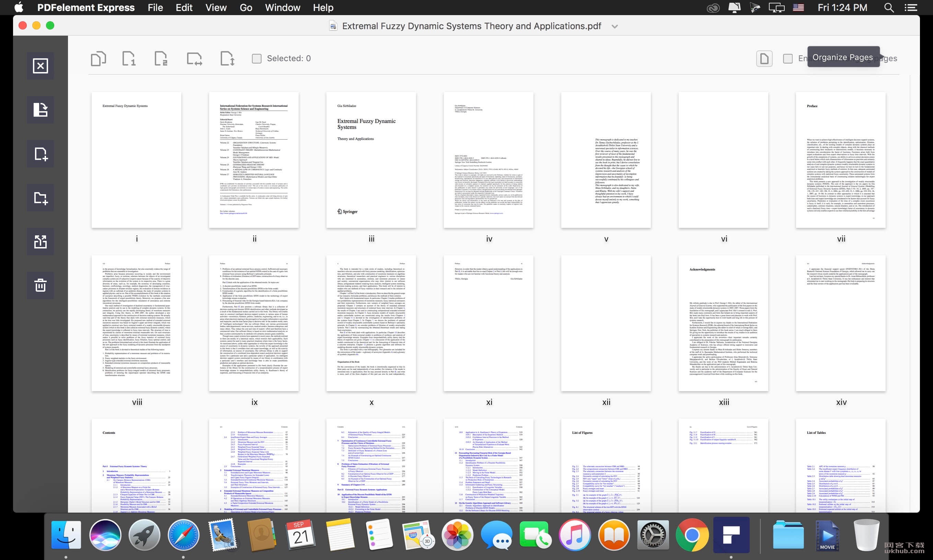Screen dimensions: 933x560
Task: Click the select all pages toolbar icon
Action: [x=98, y=58]
